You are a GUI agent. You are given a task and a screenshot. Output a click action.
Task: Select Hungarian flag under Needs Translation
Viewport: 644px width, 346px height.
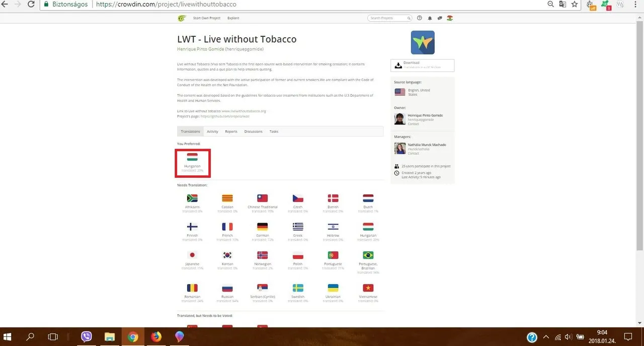pyautogui.click(x=368, y=227)
